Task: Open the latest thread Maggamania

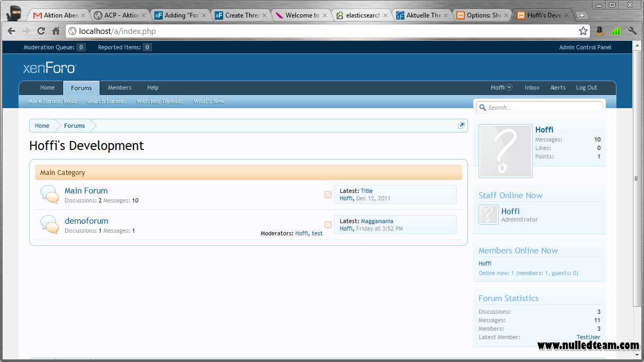Action: pyautogui.click(x=377, y=221)
